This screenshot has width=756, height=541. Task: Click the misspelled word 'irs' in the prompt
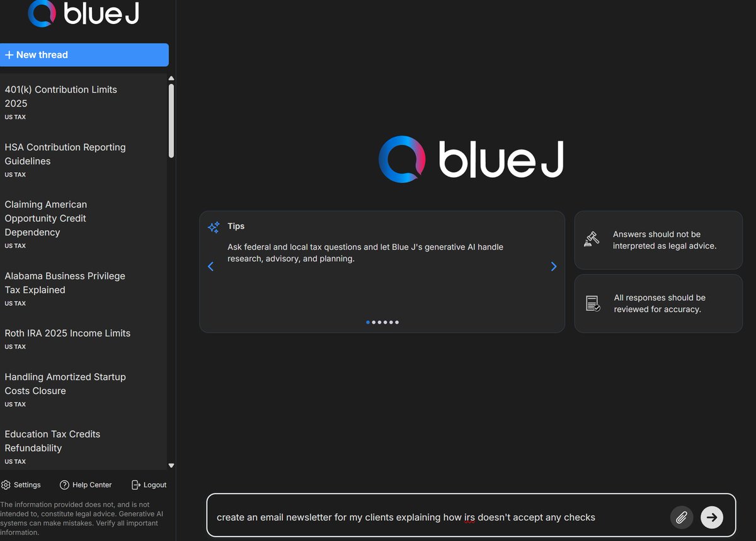[x=469, y=517]
